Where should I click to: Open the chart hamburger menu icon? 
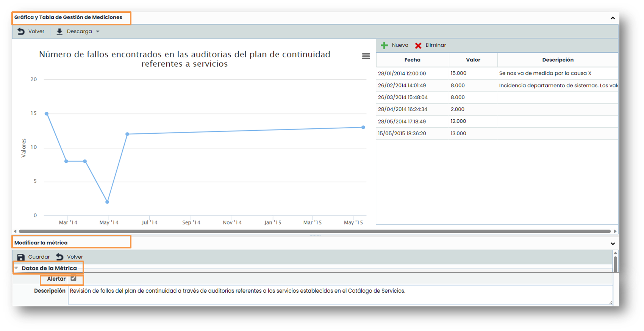pyautogui.click(x=366, y=56)
